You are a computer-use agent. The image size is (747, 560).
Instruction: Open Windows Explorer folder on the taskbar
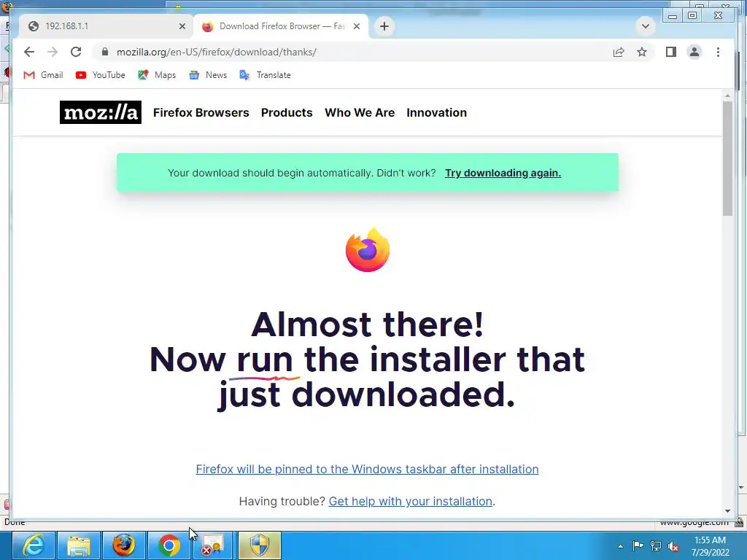79,545
